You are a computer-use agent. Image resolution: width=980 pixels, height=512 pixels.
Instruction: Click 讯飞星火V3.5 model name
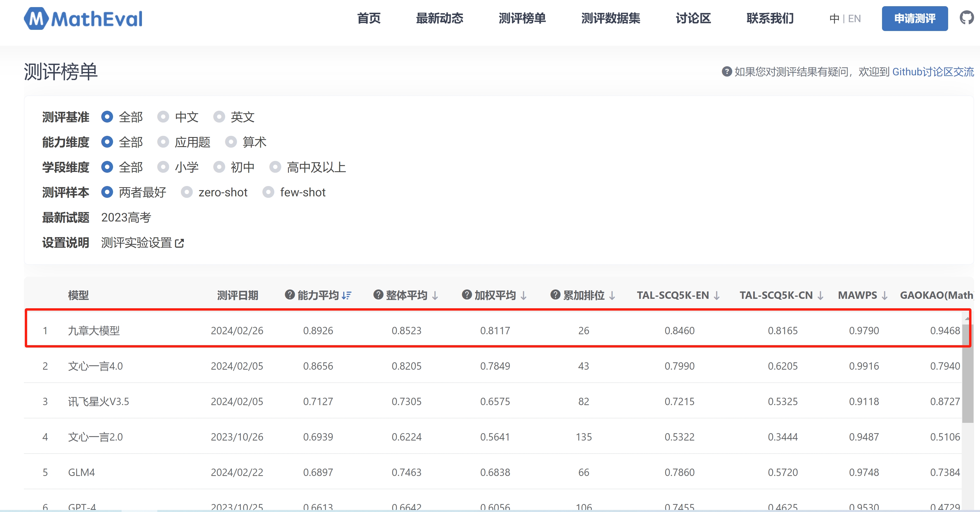[98, 401]
